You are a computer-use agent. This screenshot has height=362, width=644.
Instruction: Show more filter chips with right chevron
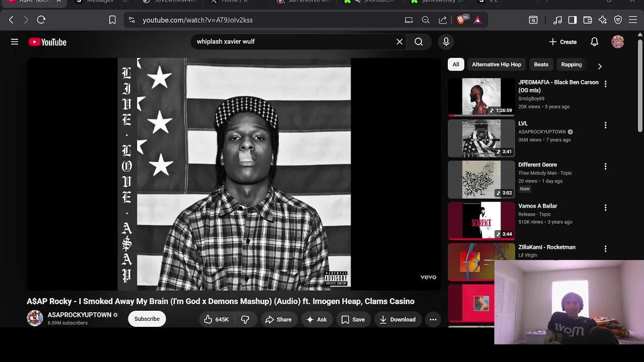click(599, 66)
